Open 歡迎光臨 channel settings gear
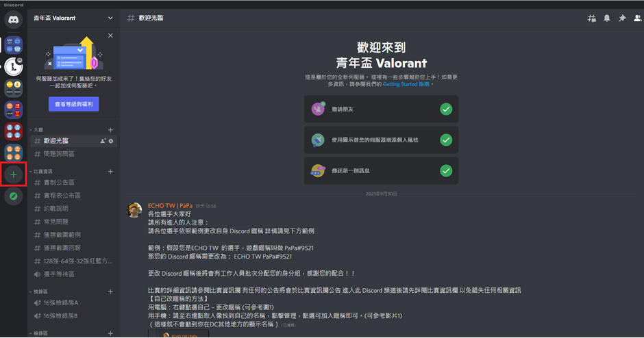This screenshot has width=644, height=338. click(x=111, y=141)
